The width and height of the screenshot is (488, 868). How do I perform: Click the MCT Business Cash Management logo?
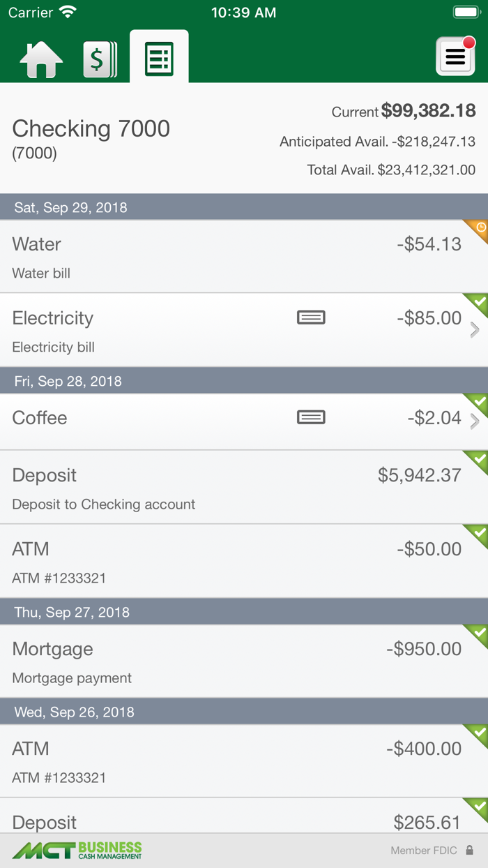77,850
